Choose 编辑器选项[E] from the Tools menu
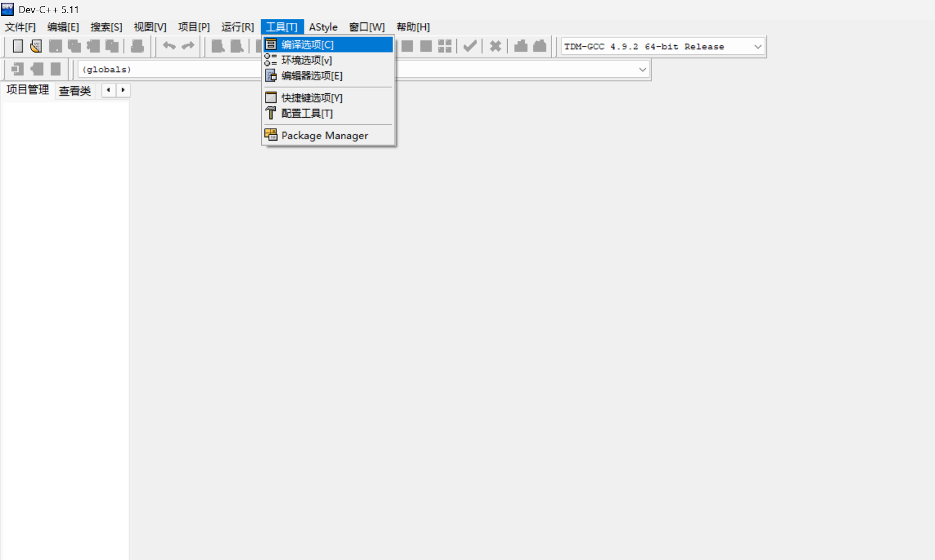Image resolution: width=935 pixels, height=560 pixels. (328, 76)
